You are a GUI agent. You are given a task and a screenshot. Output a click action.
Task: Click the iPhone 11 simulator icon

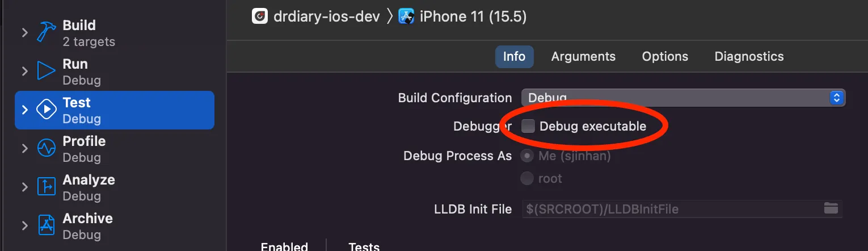407,16
